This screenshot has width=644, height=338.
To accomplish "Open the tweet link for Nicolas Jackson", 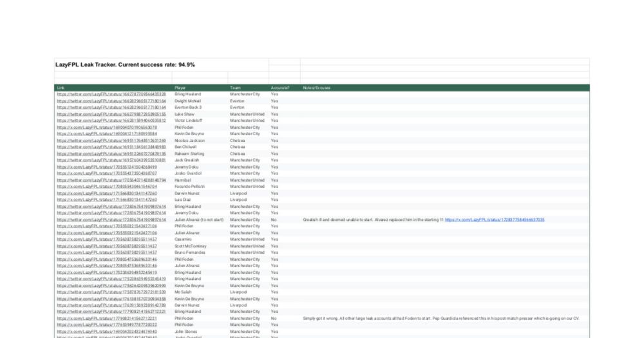I will 111,140.
